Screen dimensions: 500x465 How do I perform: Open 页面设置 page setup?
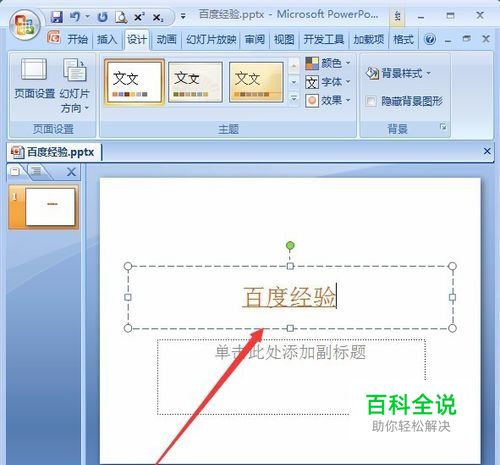coord(34,78)
